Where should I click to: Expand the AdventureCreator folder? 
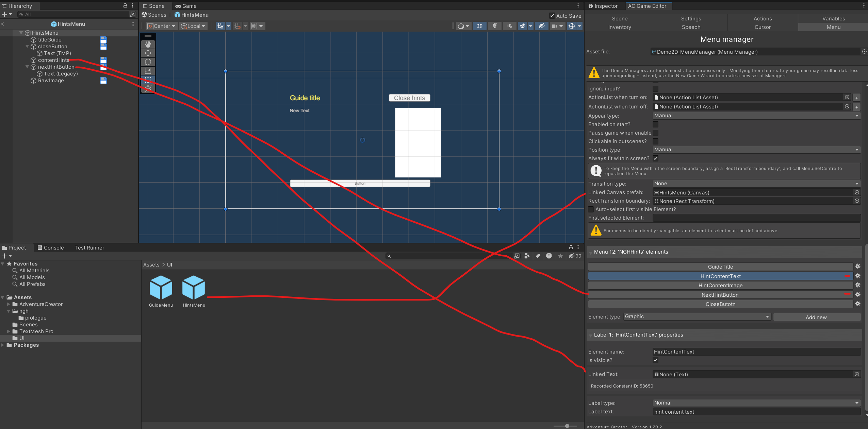point(9,304)
